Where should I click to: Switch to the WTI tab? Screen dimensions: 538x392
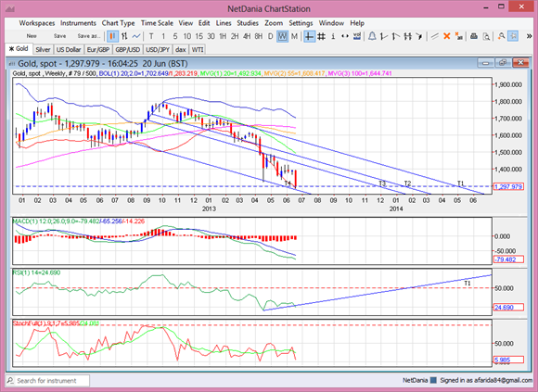click(x=198, y=50)
